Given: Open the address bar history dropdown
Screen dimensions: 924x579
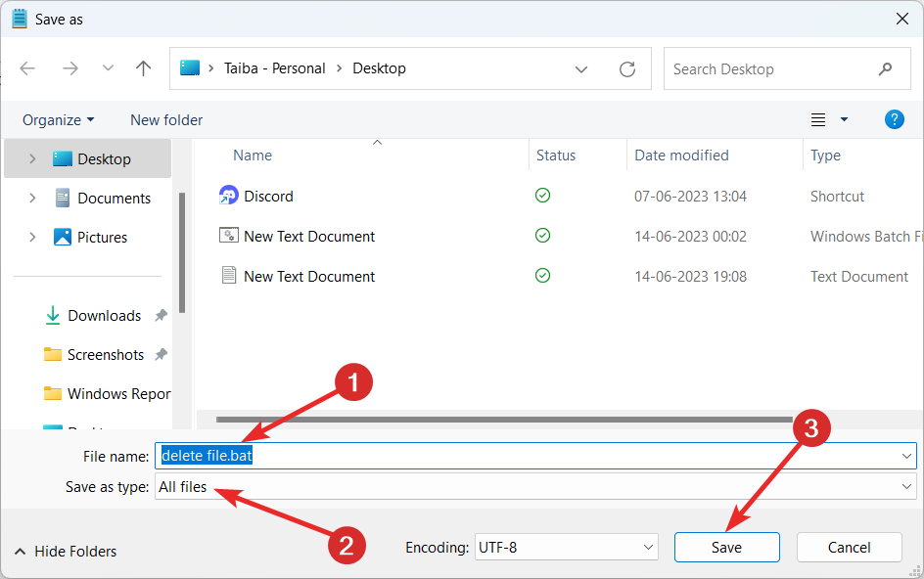Looking at the screenshot, I should (x=581, y=68).
